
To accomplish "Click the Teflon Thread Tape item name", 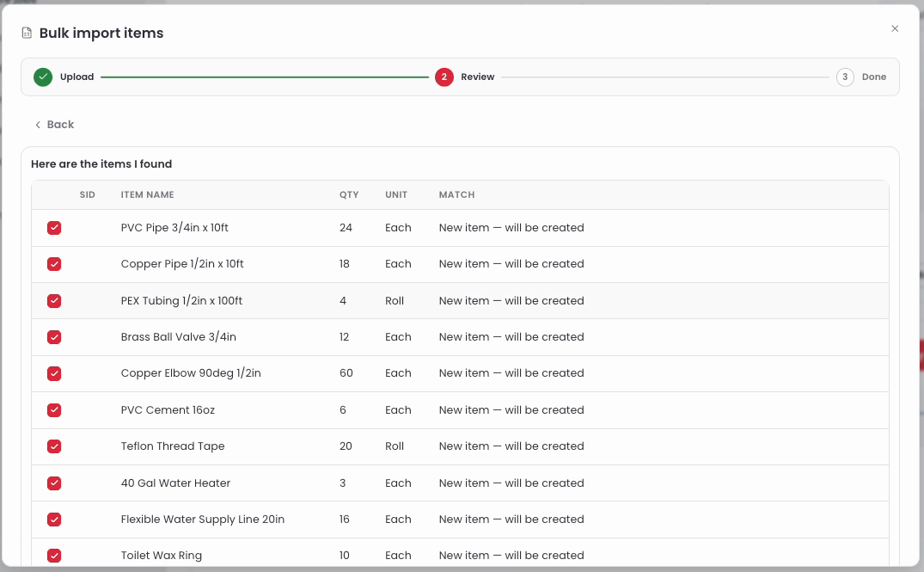I will pyautogui.click(x=173, y=446).
